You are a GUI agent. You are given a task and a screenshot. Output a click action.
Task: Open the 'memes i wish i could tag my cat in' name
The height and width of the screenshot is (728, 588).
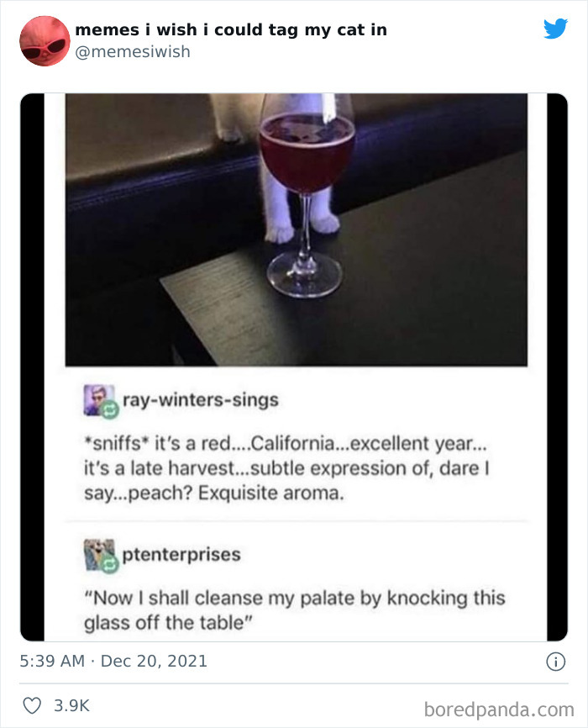[x=231, y=29]
